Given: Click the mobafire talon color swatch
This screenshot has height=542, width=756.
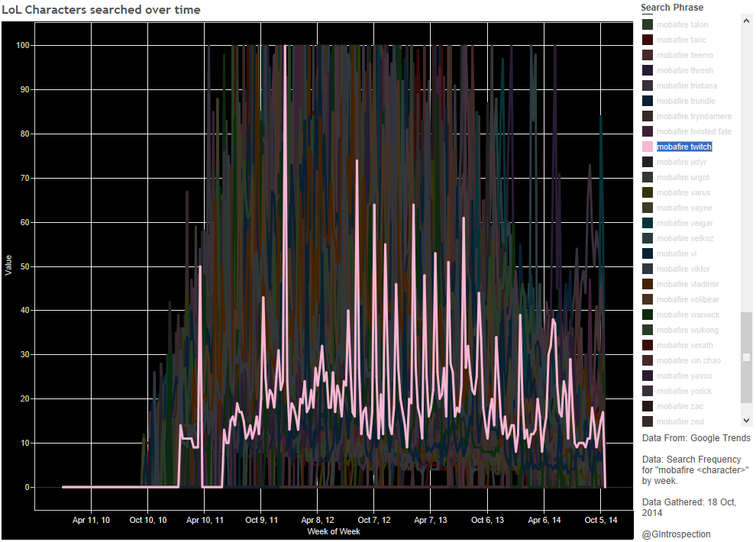Looking at the screenshot, I should point(648,24).
